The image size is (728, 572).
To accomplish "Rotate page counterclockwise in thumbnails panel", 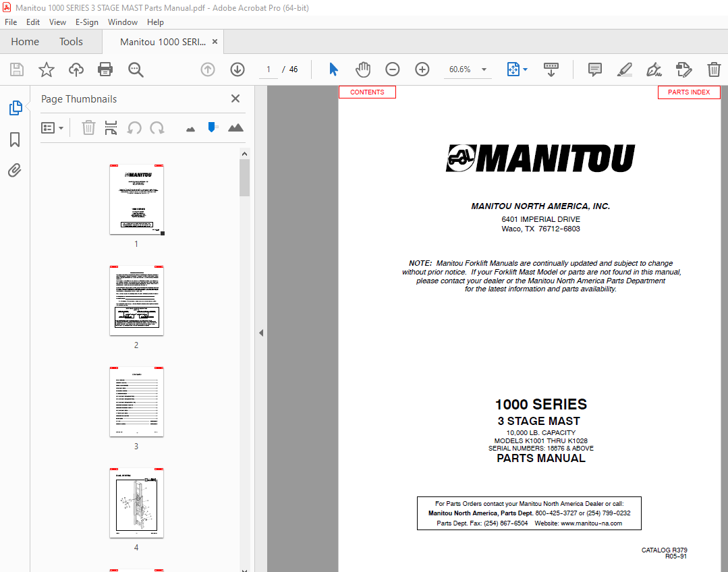I will tap(134, 127).
